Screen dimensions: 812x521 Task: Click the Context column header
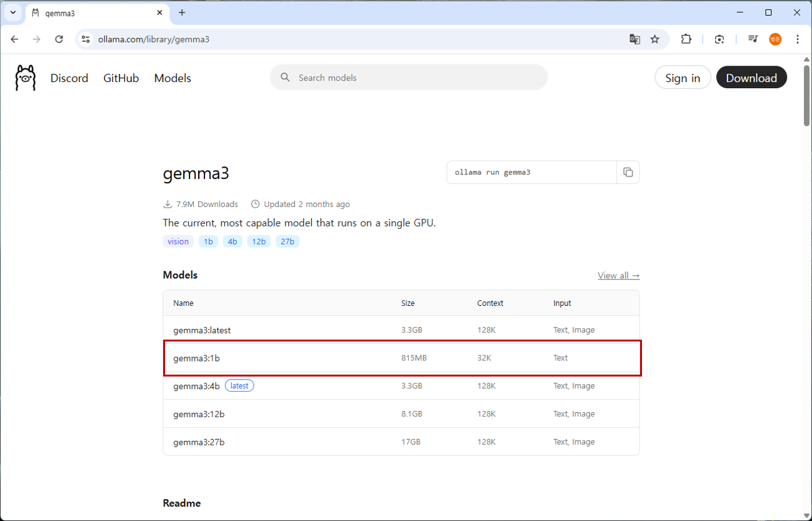point(490,303)
